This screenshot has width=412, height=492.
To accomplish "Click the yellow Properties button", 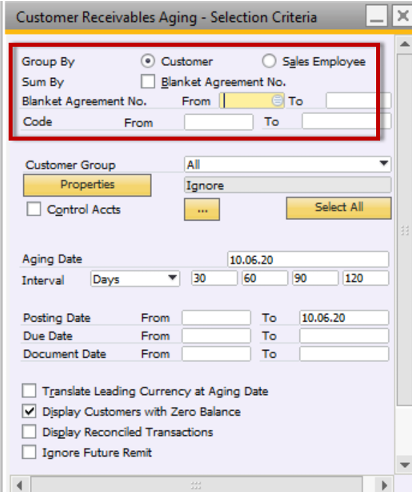I will 87,185.
